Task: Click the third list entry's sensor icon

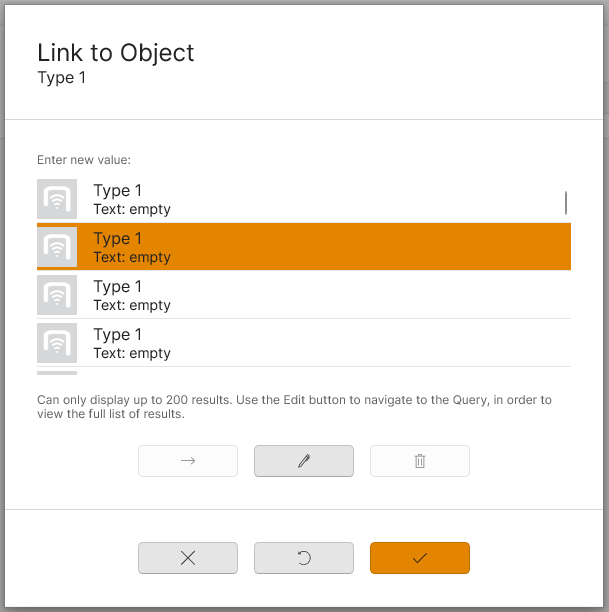Action: (x=57, y=295)
